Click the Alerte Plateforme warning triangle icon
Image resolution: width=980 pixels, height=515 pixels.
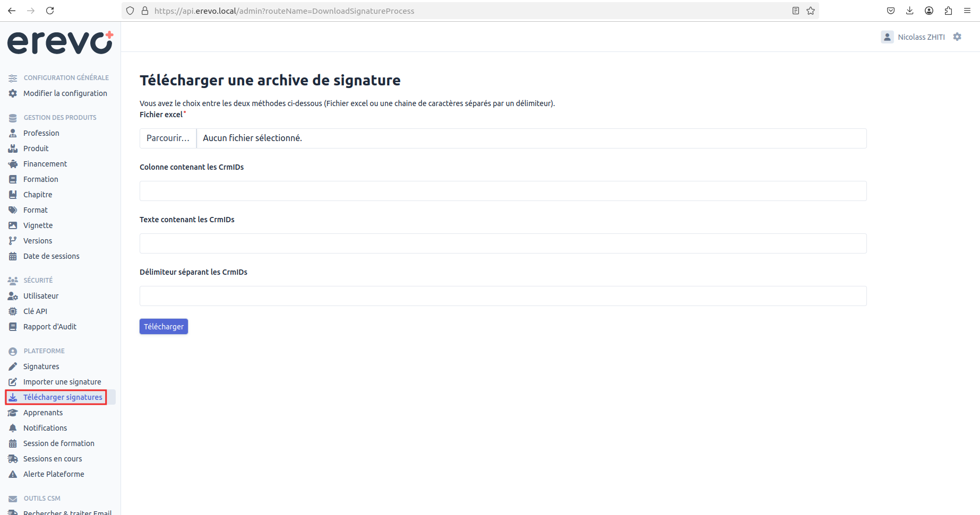pos(13,474)
